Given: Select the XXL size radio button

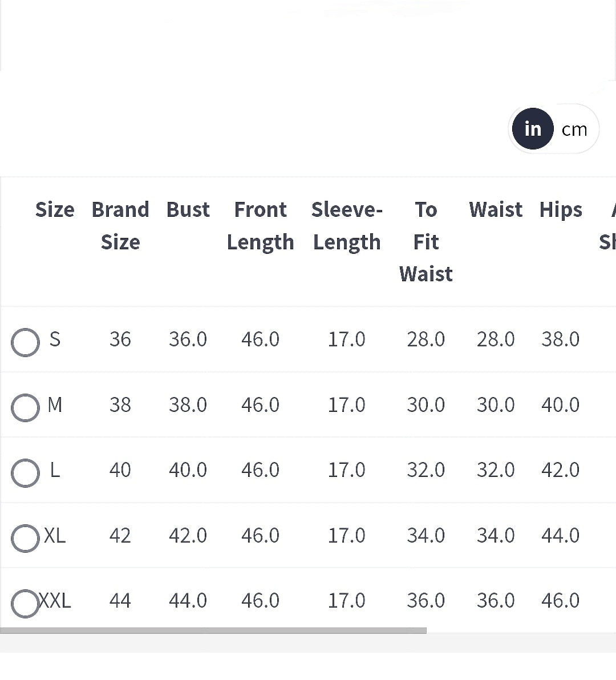Looking at the screenshot, I should tap(25, 603).
